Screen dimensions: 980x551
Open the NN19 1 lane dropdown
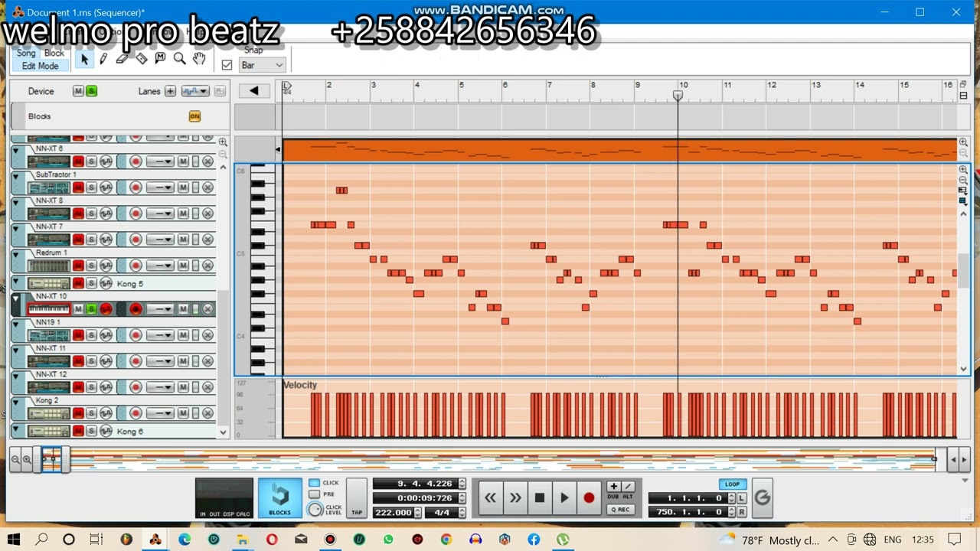coord(159,335)
